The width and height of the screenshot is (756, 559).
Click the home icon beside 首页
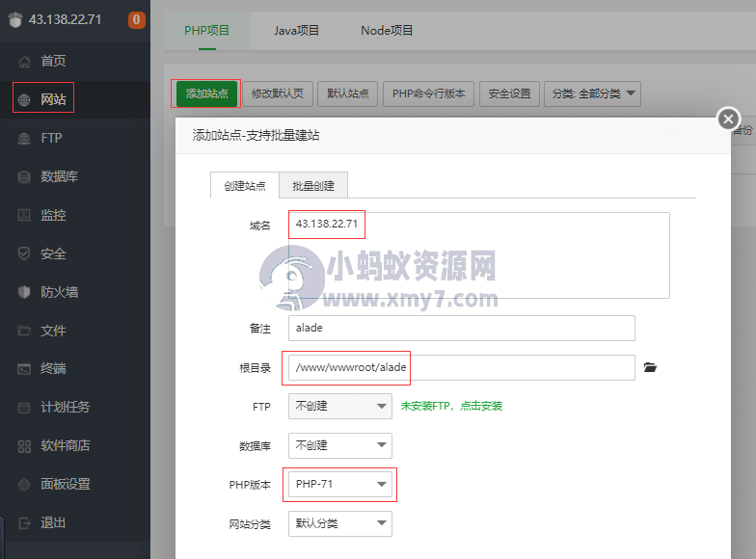click(24, 62)
